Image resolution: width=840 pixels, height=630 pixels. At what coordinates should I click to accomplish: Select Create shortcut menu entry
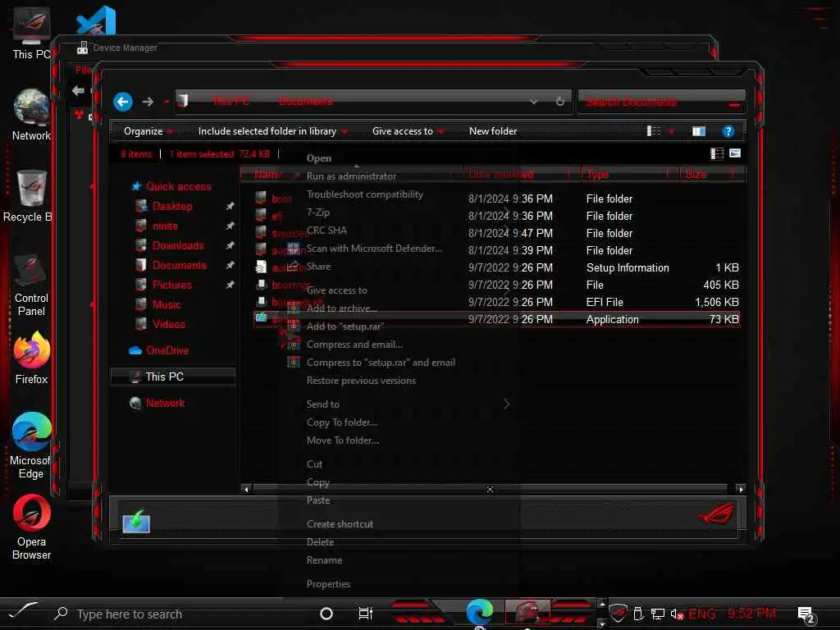point(340,524)
